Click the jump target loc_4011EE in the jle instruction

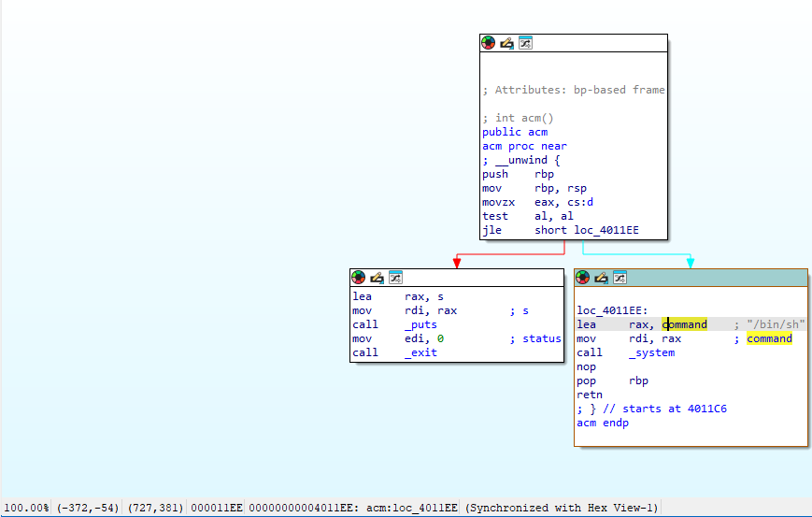tap(604, 230)
